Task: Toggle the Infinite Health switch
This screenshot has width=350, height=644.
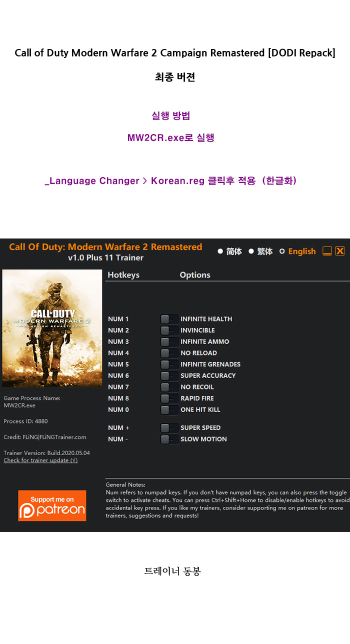Action: point(168,319)
